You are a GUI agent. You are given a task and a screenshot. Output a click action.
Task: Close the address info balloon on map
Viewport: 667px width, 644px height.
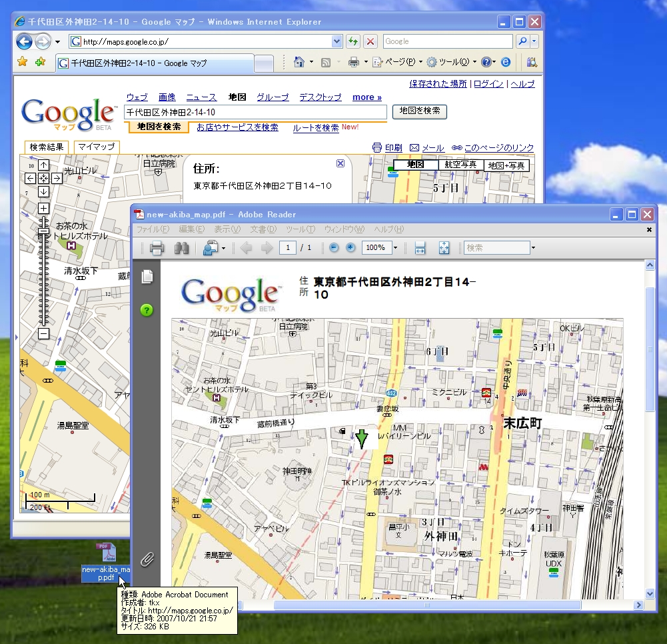click(x=340, y=163)
